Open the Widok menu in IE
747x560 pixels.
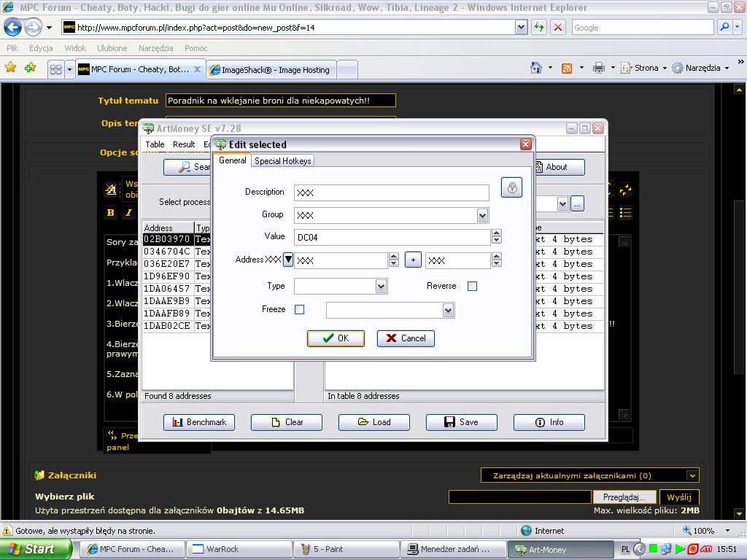coord(75,48)
